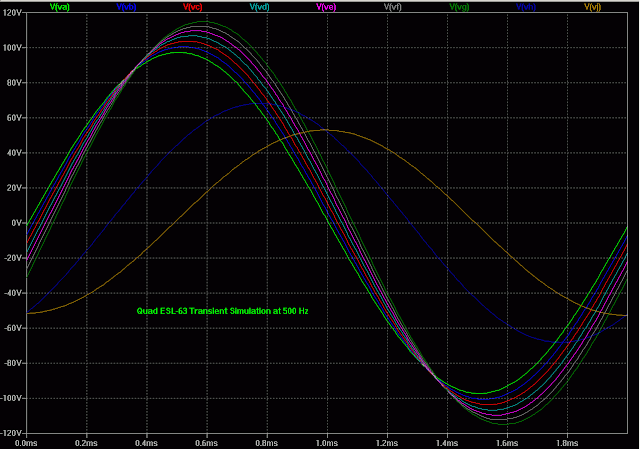Click the -120V vertical axis label
640x449 pixels.
pyautogui.click(x=11, y=433)
